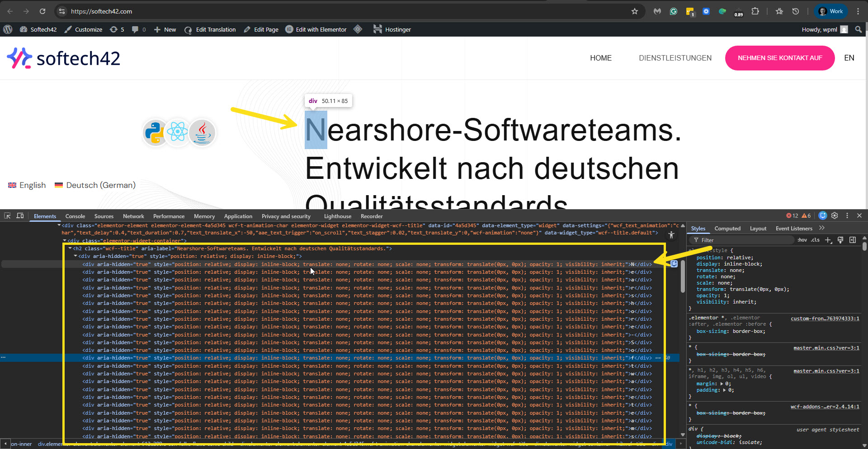This screenshot has width=868, height=449.
Task: Open the Chrome extensions puzzle icon
Action: tap(755, 11)
